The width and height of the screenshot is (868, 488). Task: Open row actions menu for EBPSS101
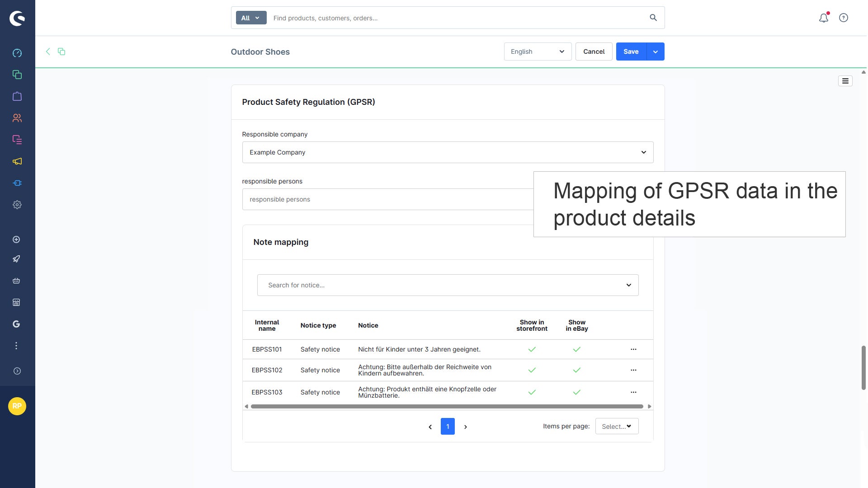(633, 349)
